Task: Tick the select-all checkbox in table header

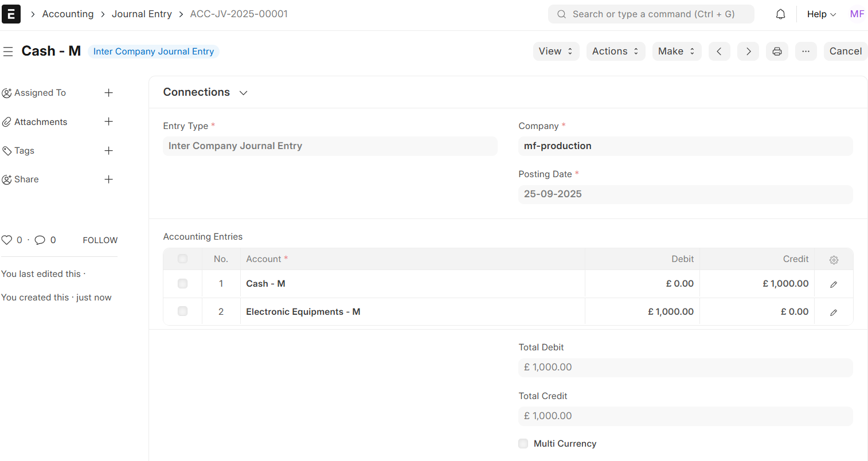Action: 182,259
